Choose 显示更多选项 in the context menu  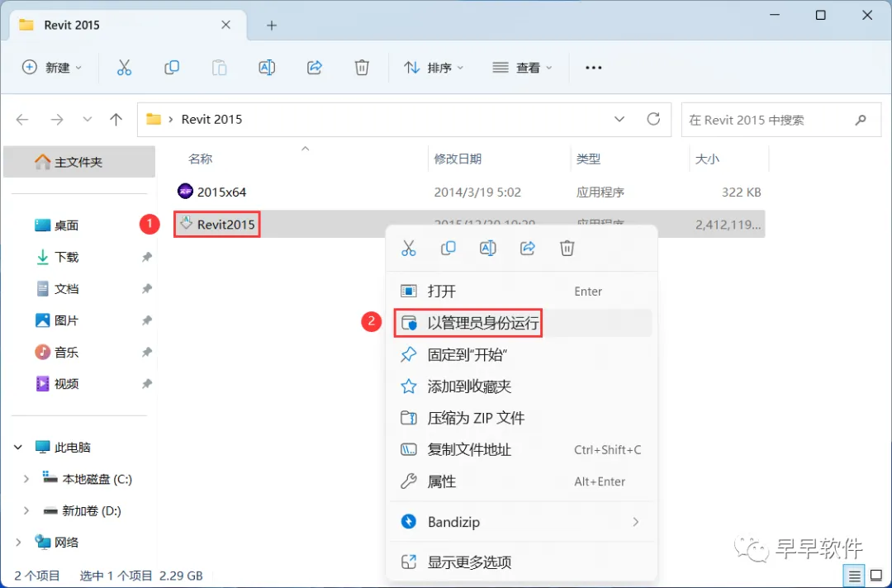pyautogui.click(x=522, y=562)
